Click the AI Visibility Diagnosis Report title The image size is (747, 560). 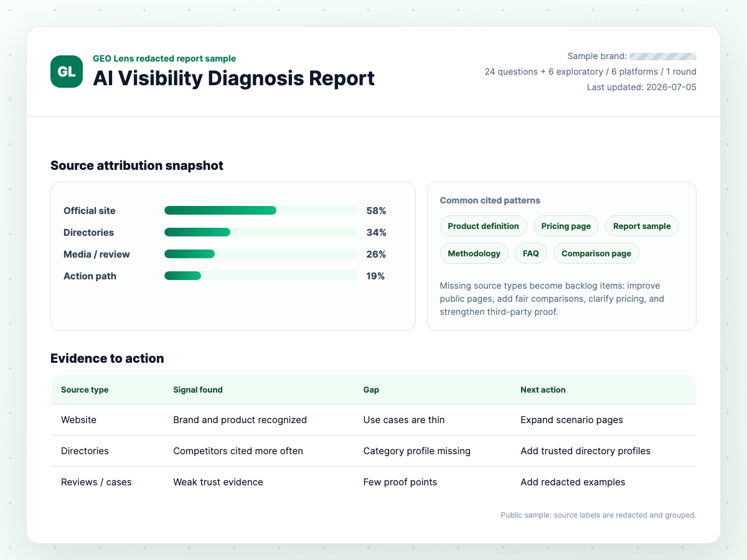click(x=234, y=78)
